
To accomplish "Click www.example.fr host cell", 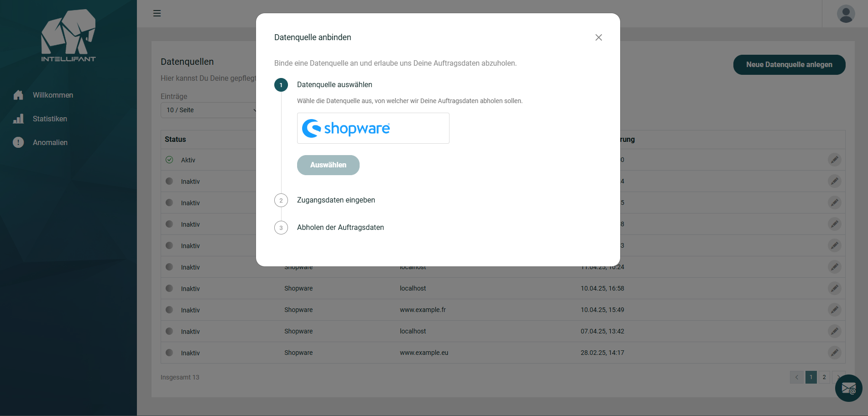I will (423, 310).
